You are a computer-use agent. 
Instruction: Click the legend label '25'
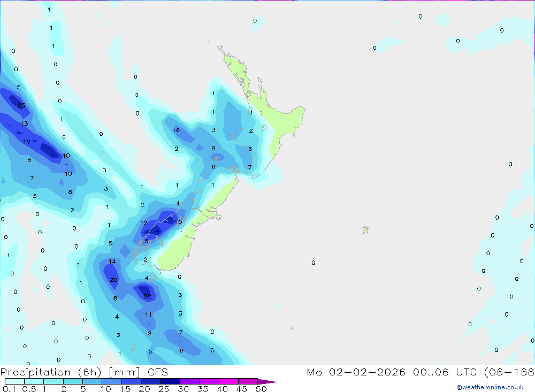164,389
